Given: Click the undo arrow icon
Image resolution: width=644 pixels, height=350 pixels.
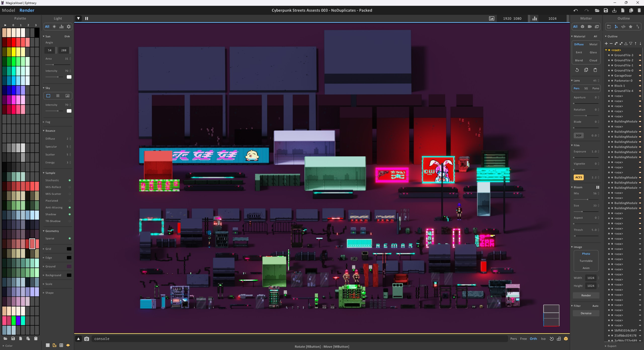Looking at the screenshot, I should [x=576, y=10].
